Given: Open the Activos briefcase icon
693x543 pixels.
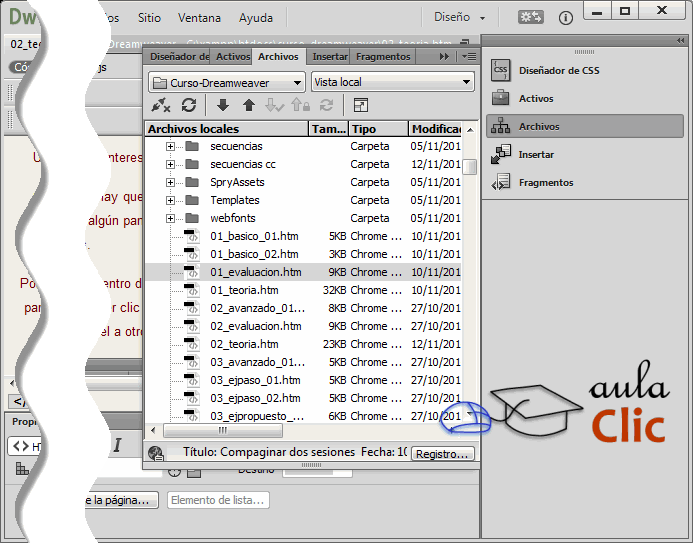Looking at the screenshot, I should coord(501,99).
